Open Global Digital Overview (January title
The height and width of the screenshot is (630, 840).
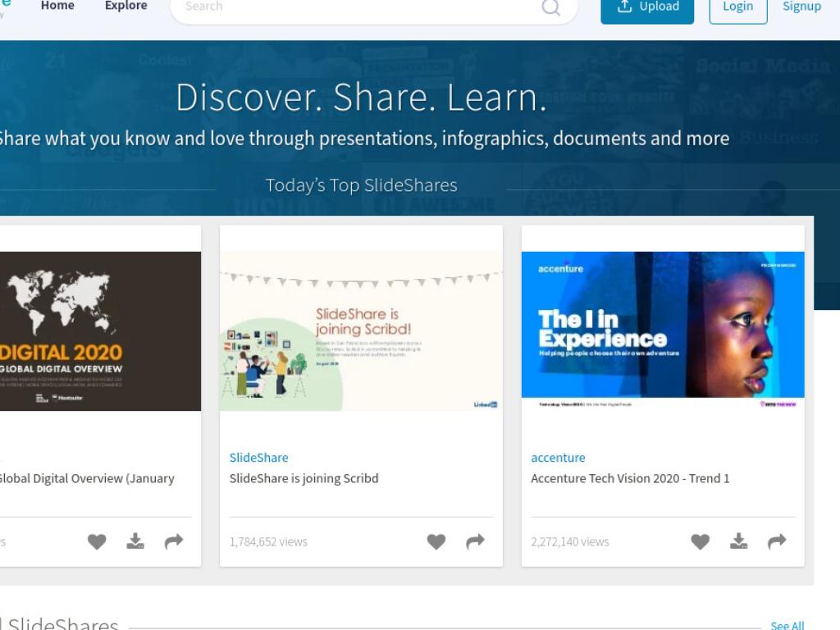[x=87, y=478]
